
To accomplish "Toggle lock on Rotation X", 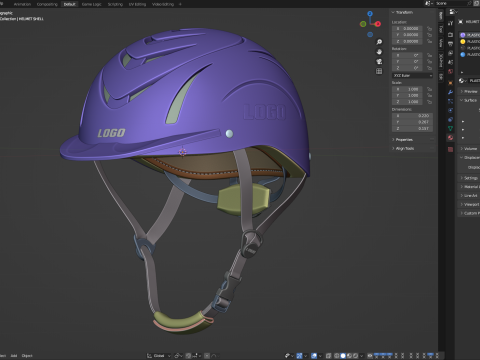I will click(429, 55).
